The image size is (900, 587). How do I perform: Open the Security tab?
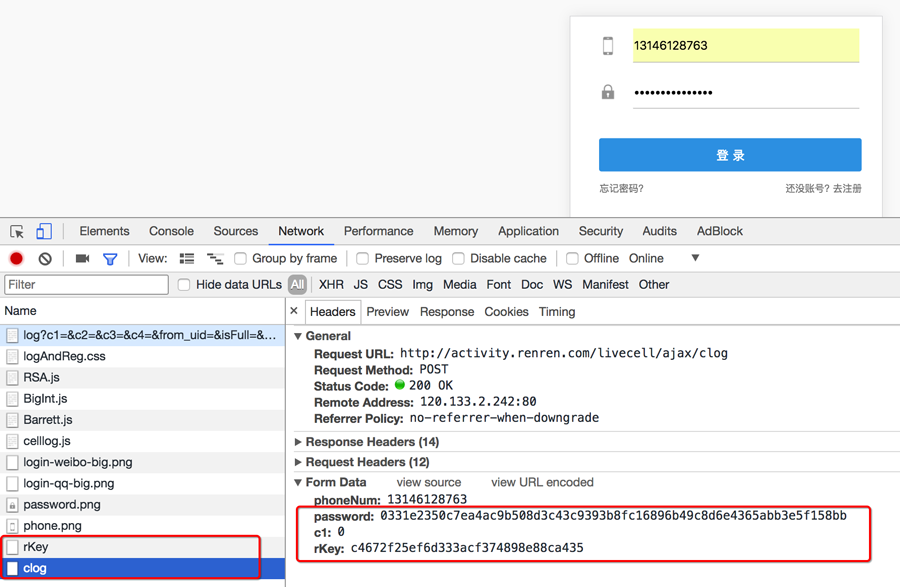601,231
